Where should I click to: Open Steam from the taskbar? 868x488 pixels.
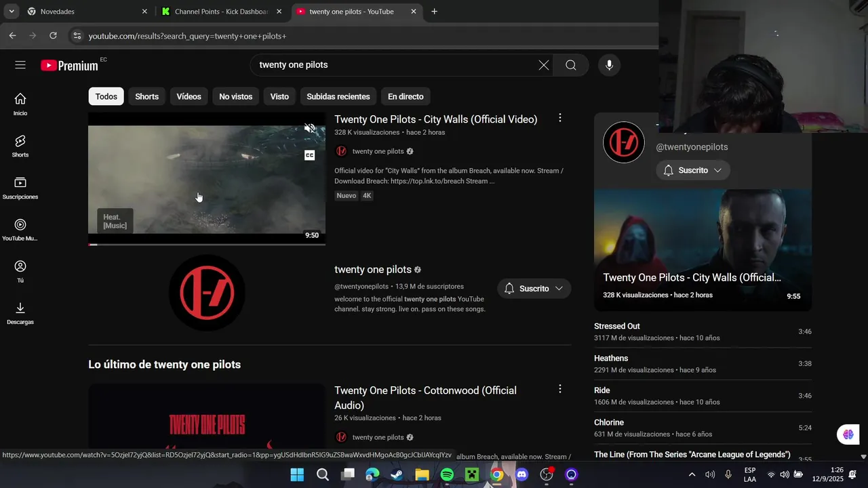[397, 474]
